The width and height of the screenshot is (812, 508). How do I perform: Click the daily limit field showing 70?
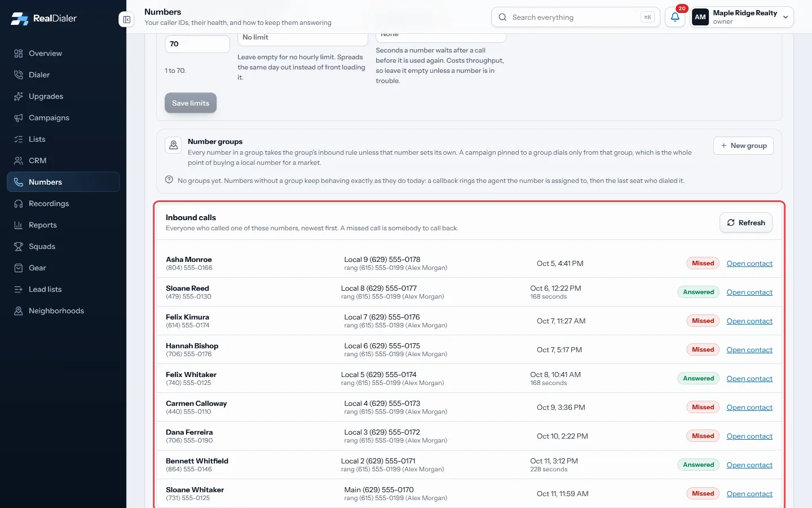point(197,44)
